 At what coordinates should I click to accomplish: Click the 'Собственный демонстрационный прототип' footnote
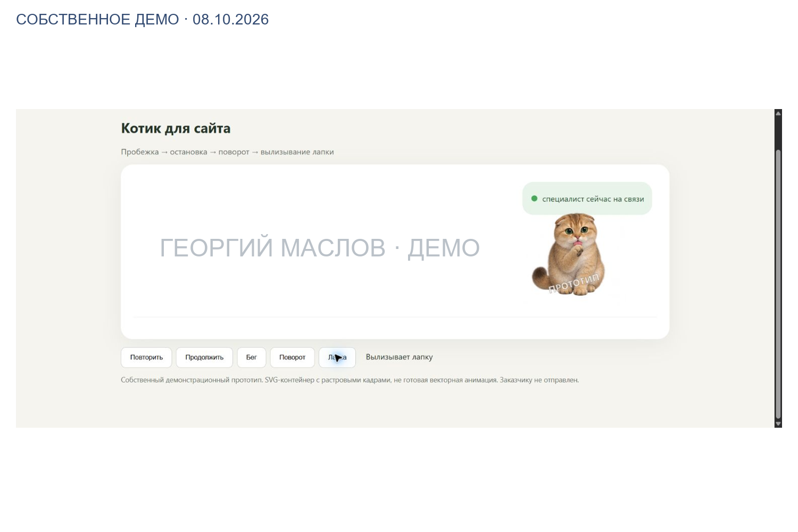click(350, 380)
